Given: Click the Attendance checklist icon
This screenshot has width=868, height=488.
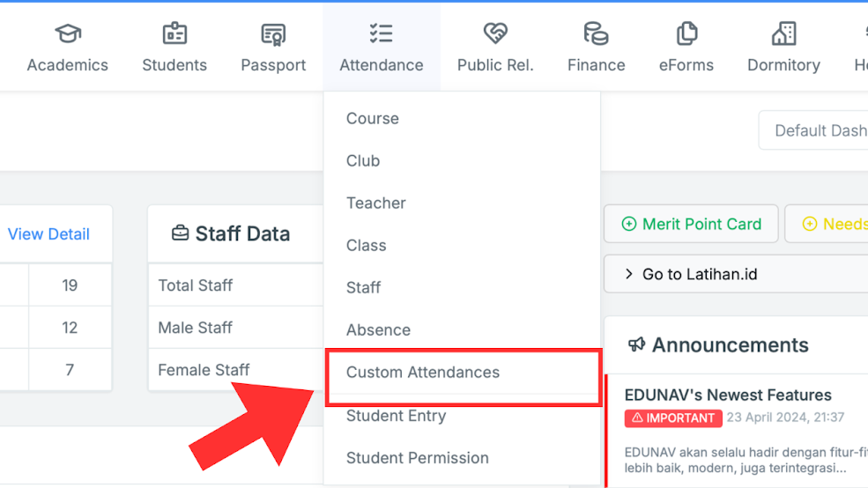Looking at the screenshot, I should (381, 34).
